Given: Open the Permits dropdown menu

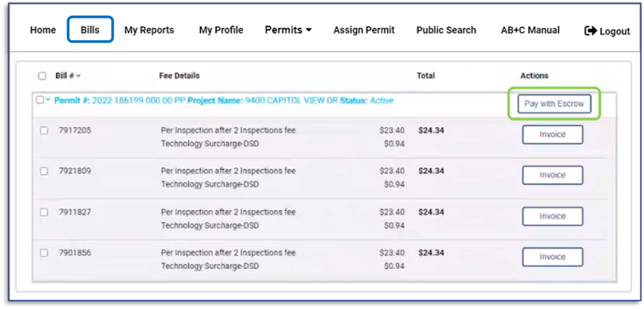Looking at the screenshot, I should [288, 30].
